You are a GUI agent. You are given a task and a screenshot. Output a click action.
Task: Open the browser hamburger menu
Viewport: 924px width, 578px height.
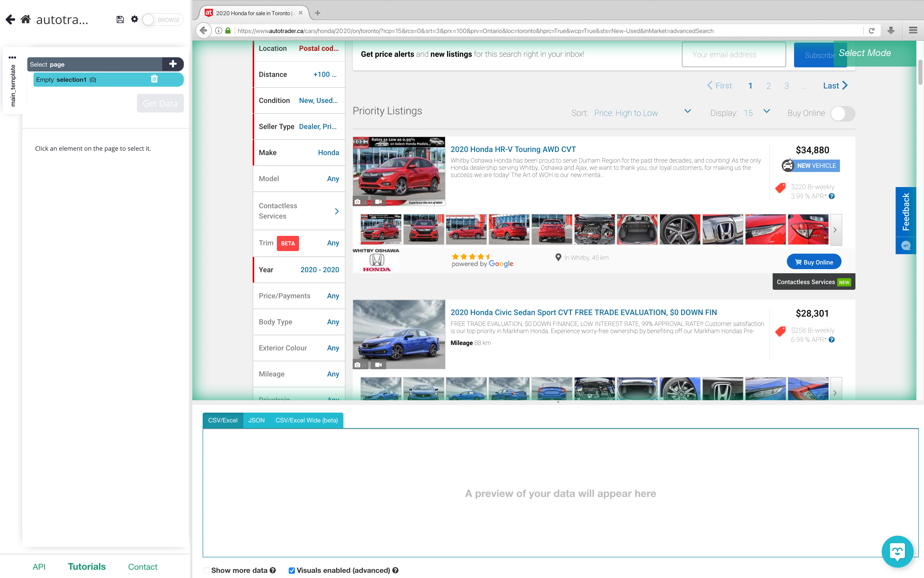[913, 31]
